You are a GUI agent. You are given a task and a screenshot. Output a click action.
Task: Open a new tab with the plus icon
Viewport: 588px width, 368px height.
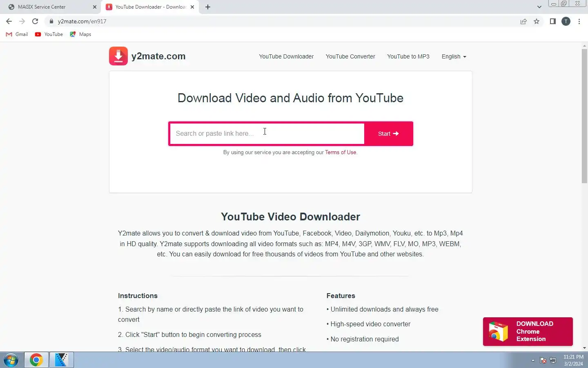(208, 7)
